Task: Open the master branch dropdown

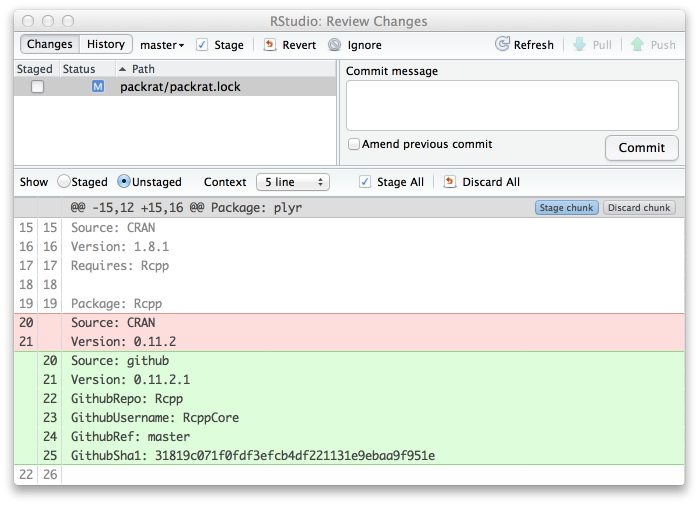Action: (x=162, y=45)
